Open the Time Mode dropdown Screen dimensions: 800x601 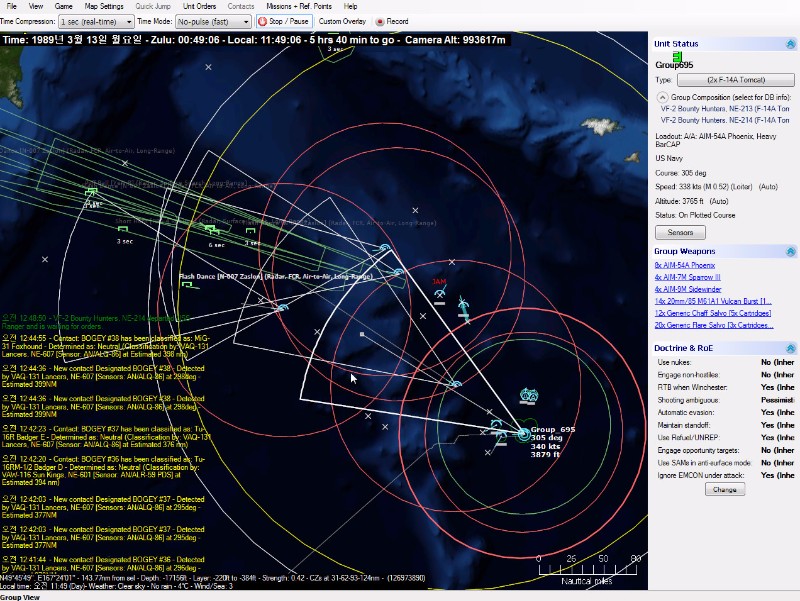click(x=213, y=20)
